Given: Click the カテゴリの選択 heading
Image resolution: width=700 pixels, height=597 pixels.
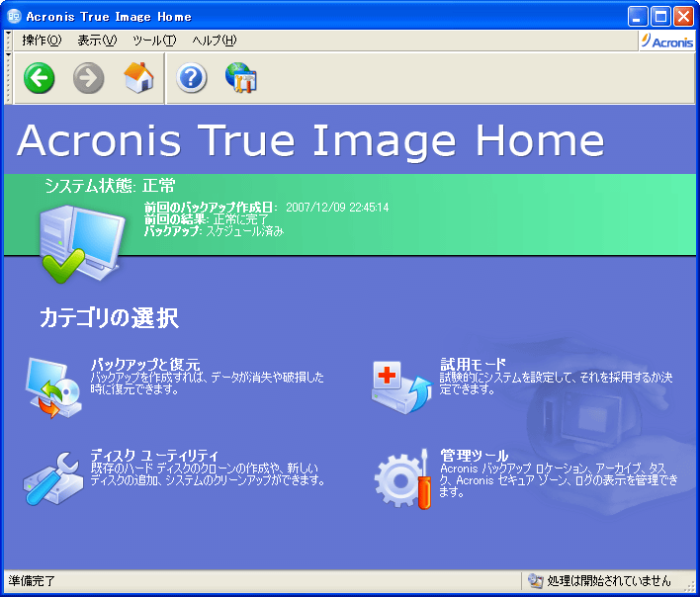Looking at the screenshot, I should point(110,318).
